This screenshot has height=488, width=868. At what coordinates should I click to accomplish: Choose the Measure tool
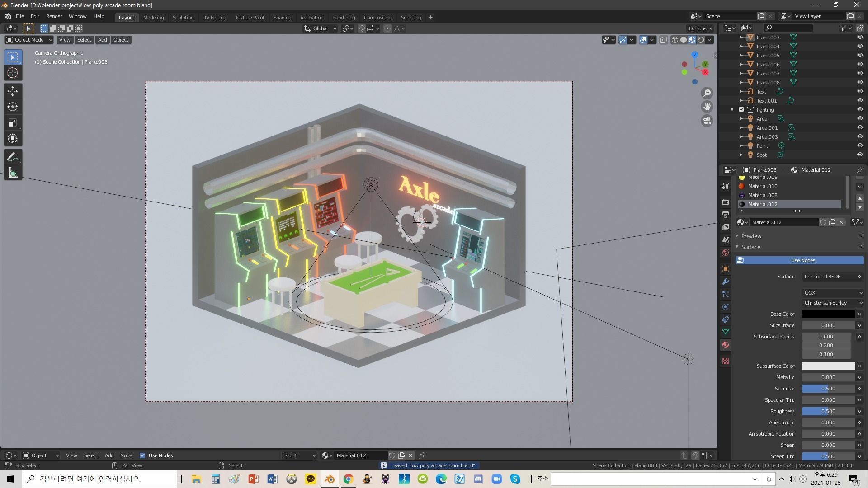tap(13, 173)
